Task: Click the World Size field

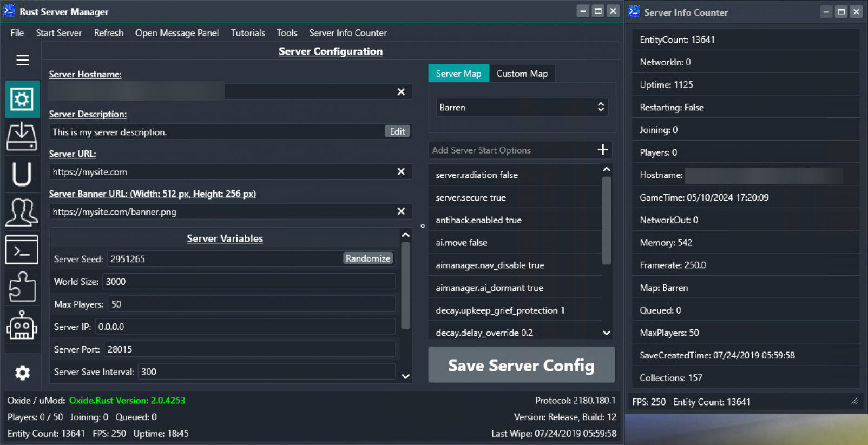Action: (x=249, y=282)
